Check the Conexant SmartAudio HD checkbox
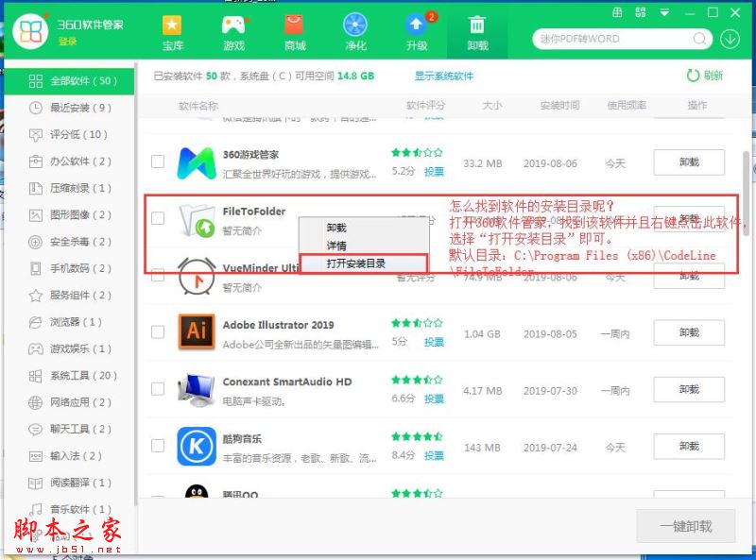 158,389
